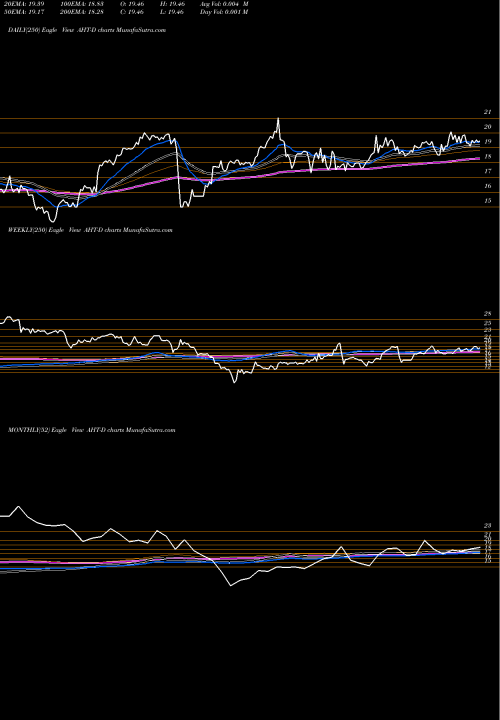Click the 15 price label on daily axis
Screen dimensions: 500x720
pyautogui.click(x=488, y=201)
